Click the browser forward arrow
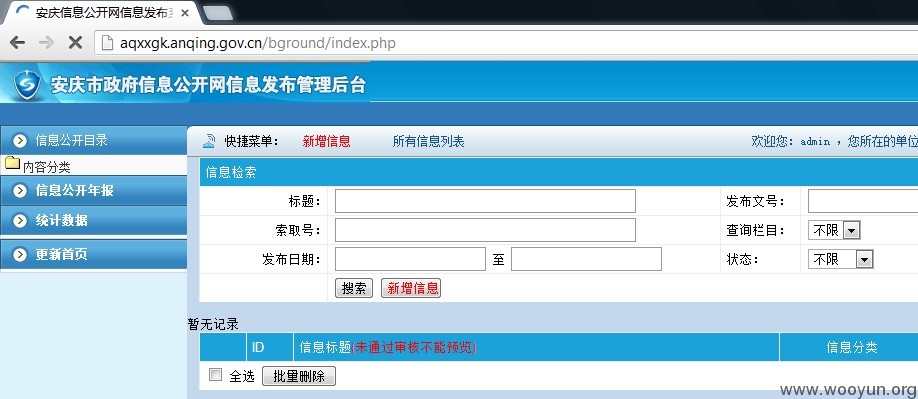918x399 pixels. [46, 42]
